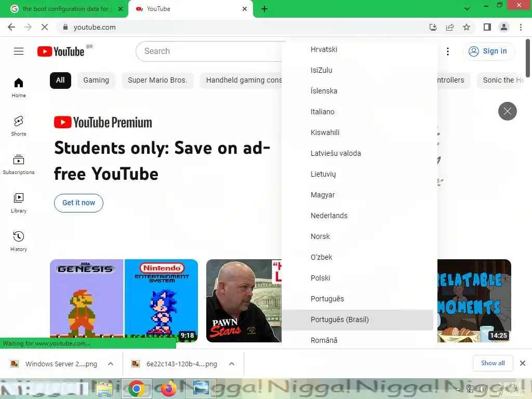Image resolution: width=532 pixels, height=399 pixels.
Task: Dismiss the Premium banner with X
Action: click(507, 111)
